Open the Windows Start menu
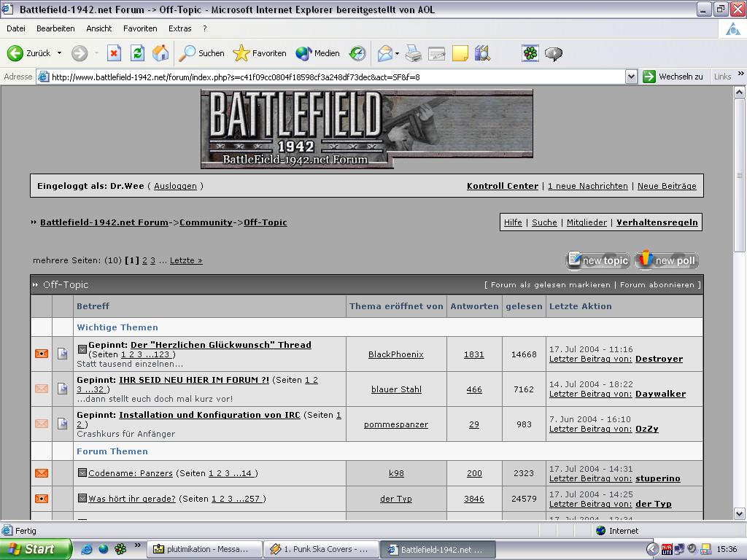Viewport: 747px width, 560px height. point(35,549)
